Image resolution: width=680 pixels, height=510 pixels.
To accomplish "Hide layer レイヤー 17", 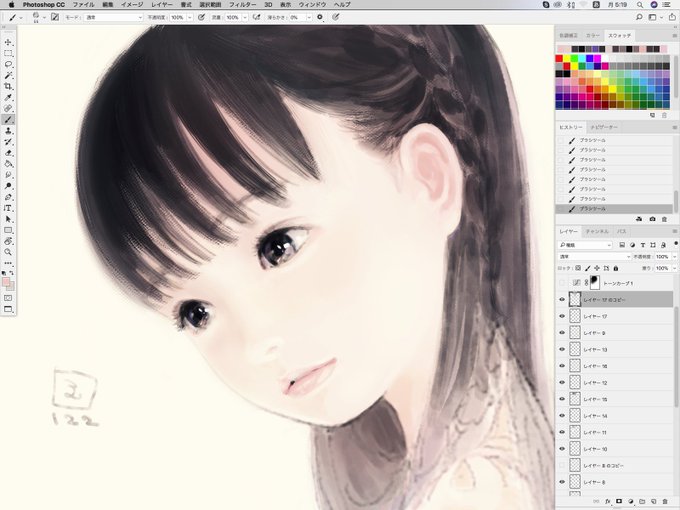I will (562, 316).
